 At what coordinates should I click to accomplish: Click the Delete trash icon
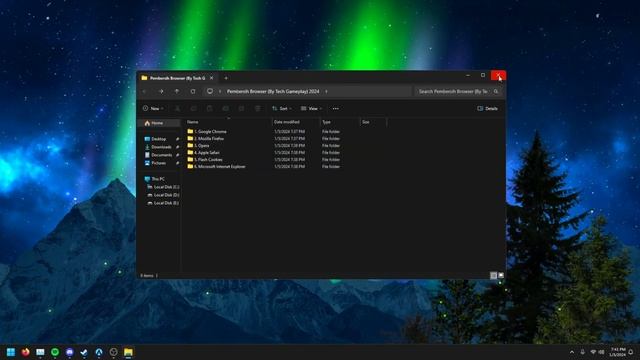pos(258,109)
